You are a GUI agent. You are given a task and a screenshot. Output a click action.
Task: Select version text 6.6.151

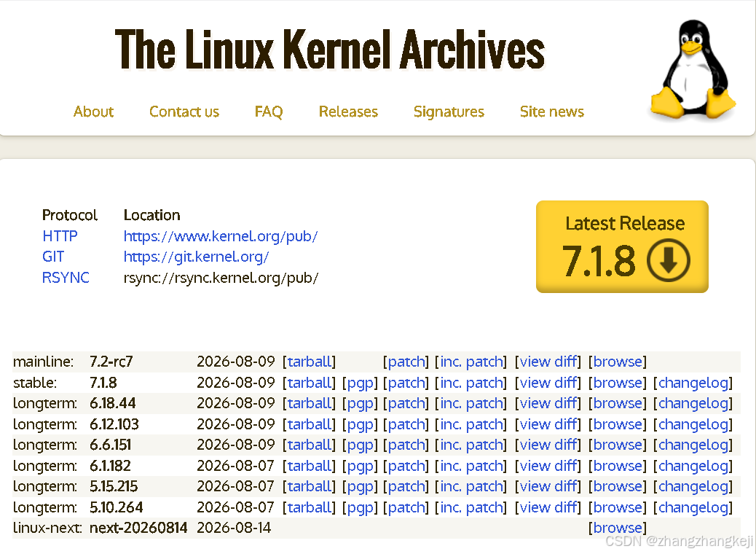coord(111,445)
